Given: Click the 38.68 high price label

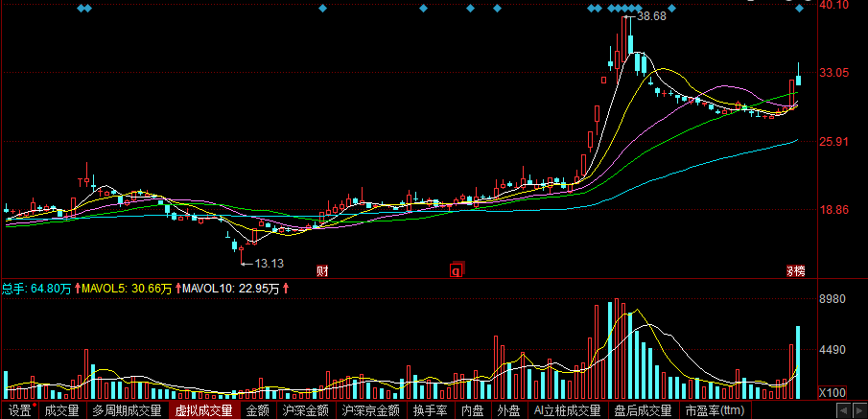Looking at the screenshot, I should (x=651, y=17).
